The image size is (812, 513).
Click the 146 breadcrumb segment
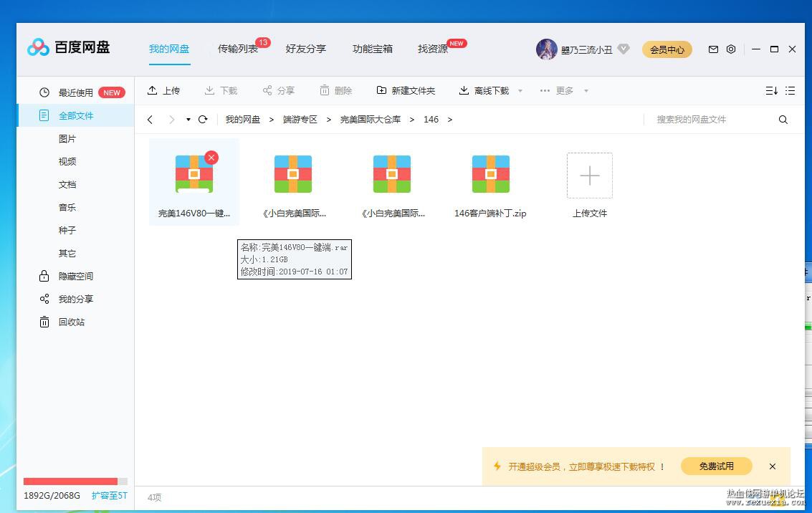(x=431, y=120)
